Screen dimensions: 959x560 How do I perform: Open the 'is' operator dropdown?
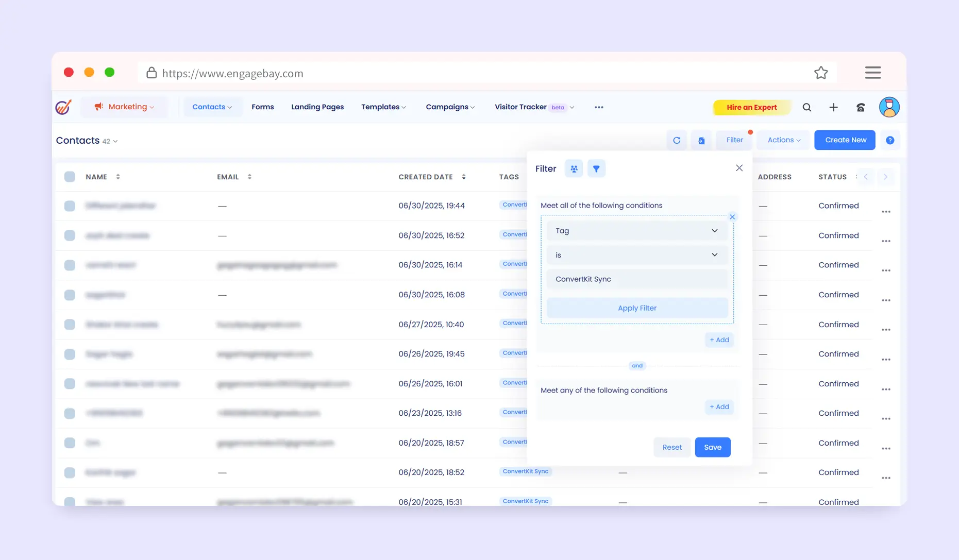pos(637,255)
